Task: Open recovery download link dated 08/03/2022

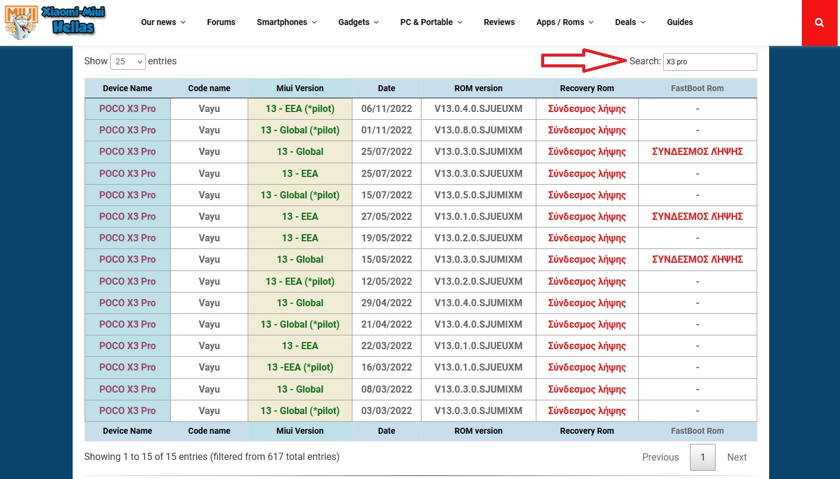Action: point(587,389)
